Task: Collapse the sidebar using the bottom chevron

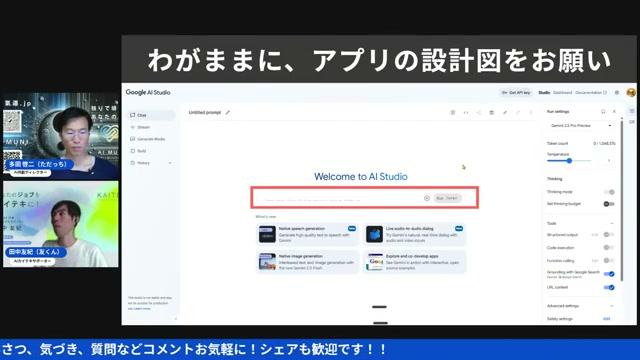Action: pos(176,319)
